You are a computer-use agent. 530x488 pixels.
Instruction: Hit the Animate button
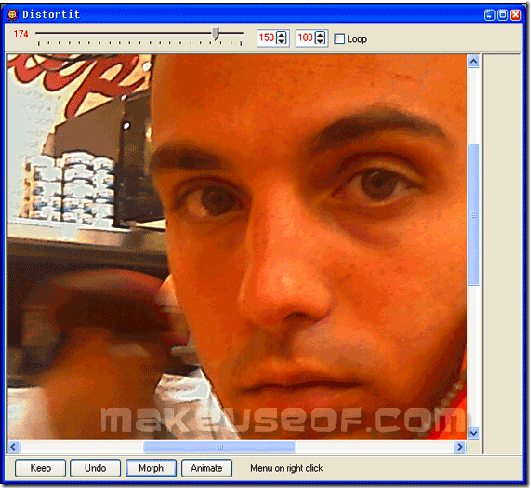206,468
